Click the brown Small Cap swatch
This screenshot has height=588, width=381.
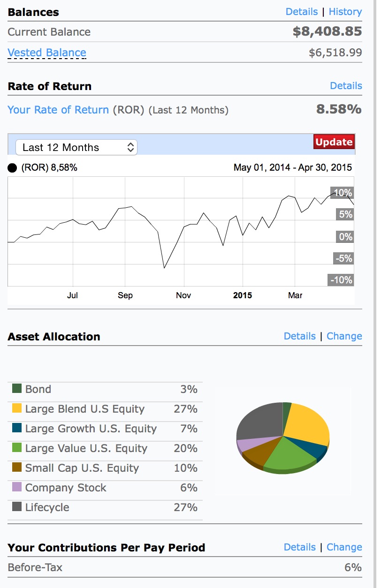(x=17, y=467)
